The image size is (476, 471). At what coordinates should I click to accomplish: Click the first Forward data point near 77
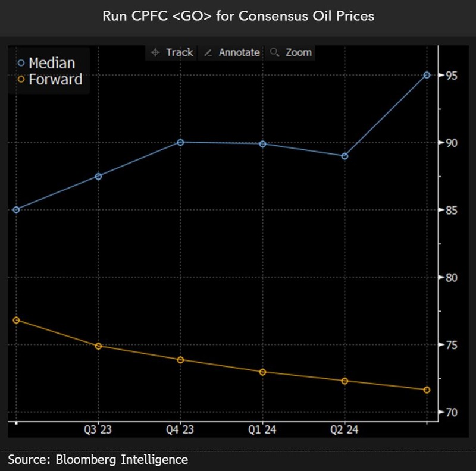(15, 320)
